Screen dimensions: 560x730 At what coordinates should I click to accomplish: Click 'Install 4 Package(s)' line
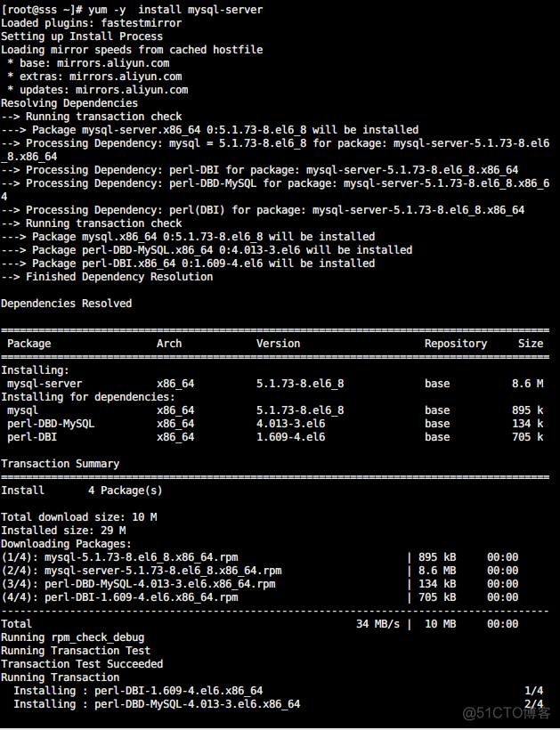82,491
